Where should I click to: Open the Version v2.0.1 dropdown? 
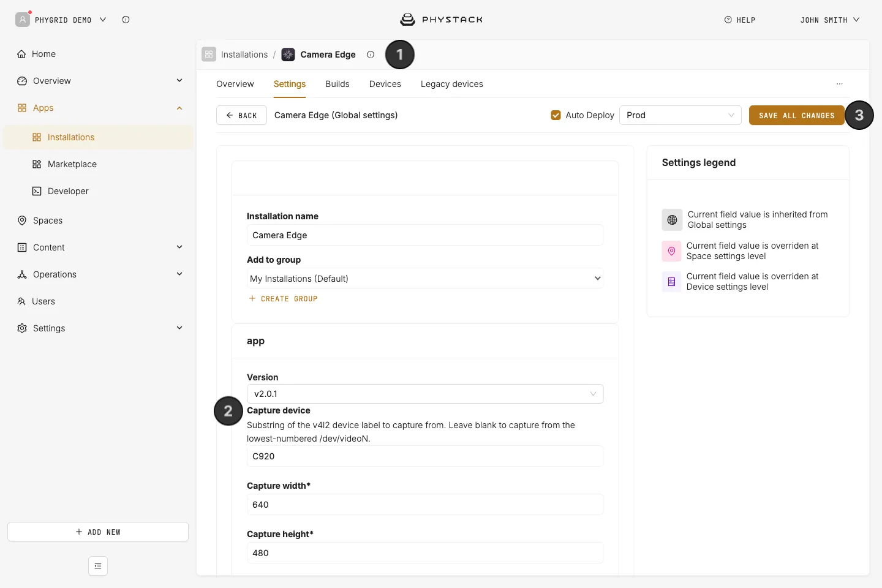pyautogui.click(x=425, y=394)
